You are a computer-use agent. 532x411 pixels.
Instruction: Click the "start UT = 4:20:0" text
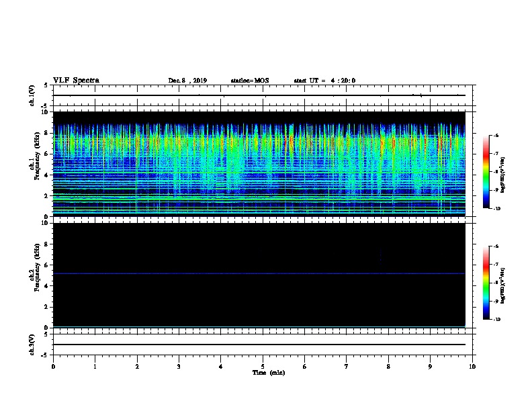tap(324, 81)
